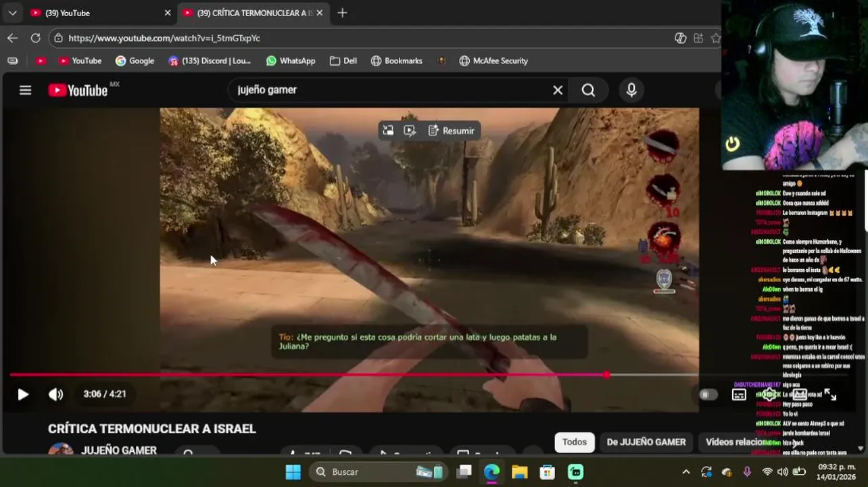Click the 3:06 / 4:21 time display
This screenshot has height=487, width=868.
pyautogui.click(x=105, y=394)
